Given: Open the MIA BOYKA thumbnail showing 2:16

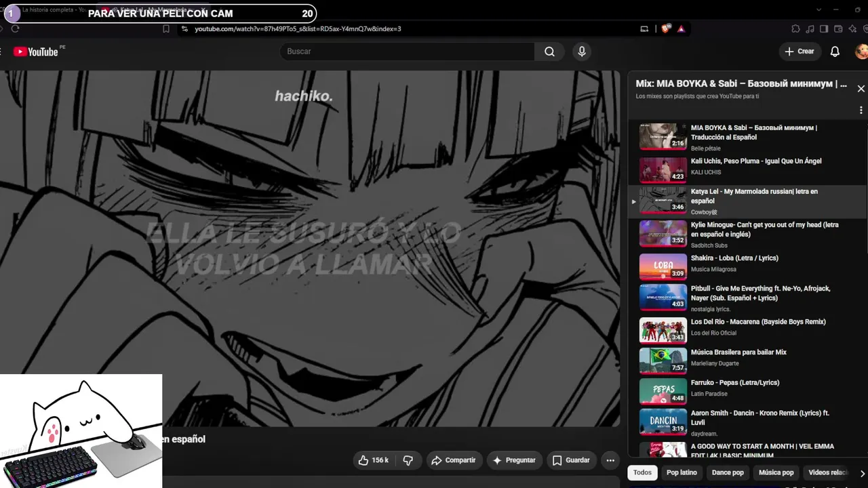Looking at the screenshot, I should pos(663,136).
